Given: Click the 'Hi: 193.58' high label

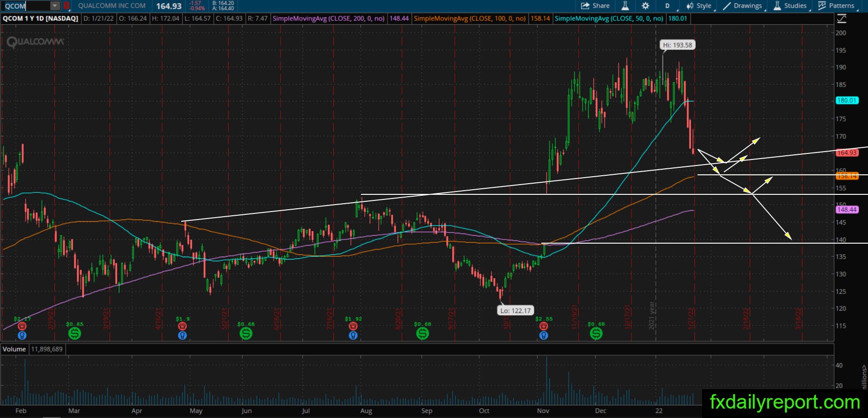Looking at the screenshot, I should coord(677,45).
